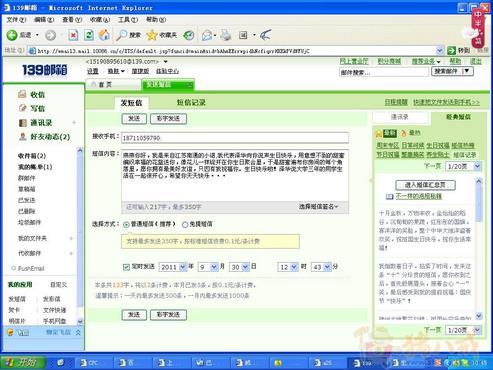Viewport: 493px width, 370px height.
Task: Click the sidebar folder list scrollbar up arrow
Action: (x=80, y=151)
